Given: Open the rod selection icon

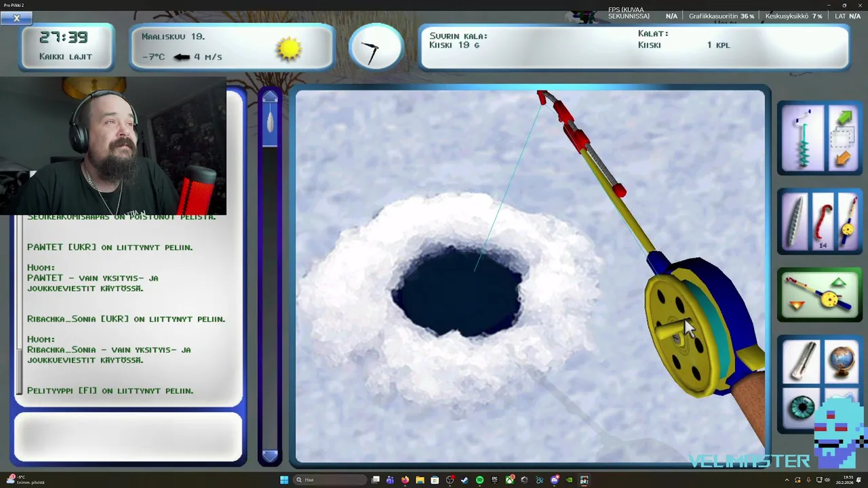Looking at the screenshot, I should (848, 221).
